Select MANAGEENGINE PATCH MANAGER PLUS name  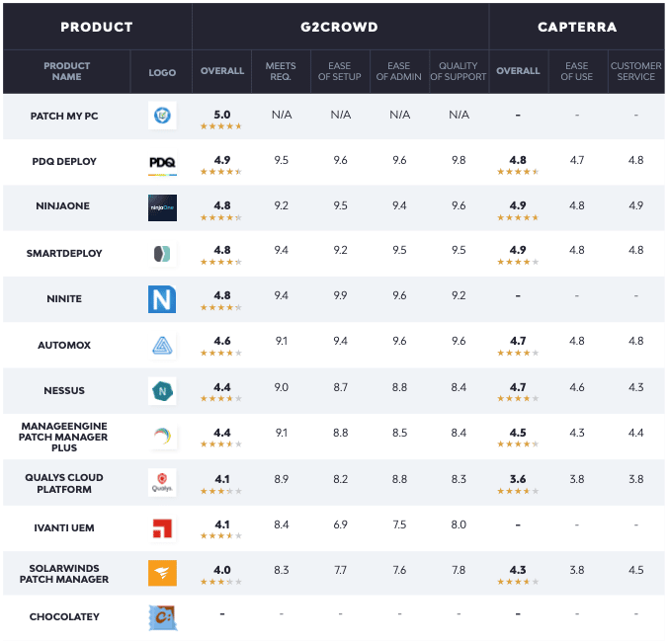[x=63, y=438]
